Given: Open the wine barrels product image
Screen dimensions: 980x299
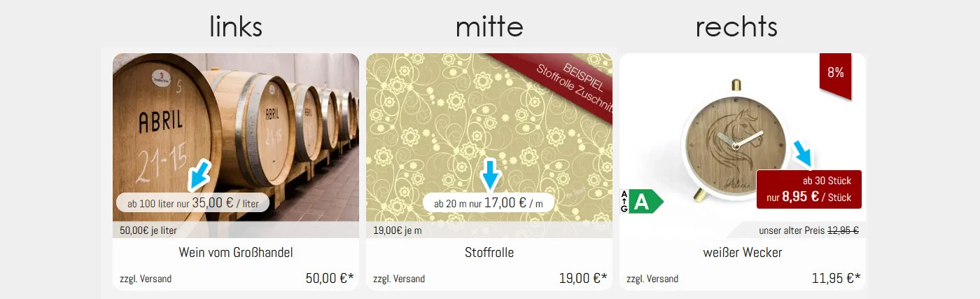Looking at the screenshot, I should 236,137.
